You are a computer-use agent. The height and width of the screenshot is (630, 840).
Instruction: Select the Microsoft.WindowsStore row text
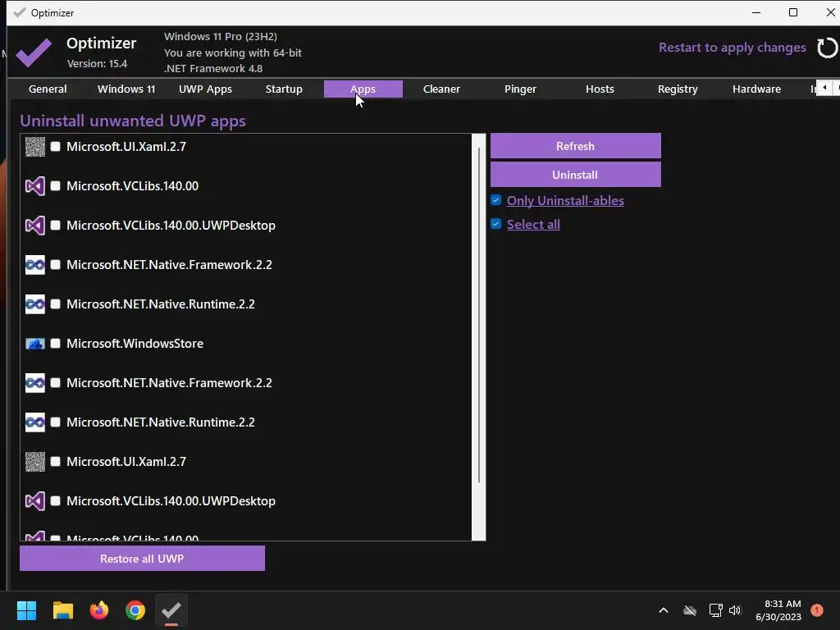[135, 344]
